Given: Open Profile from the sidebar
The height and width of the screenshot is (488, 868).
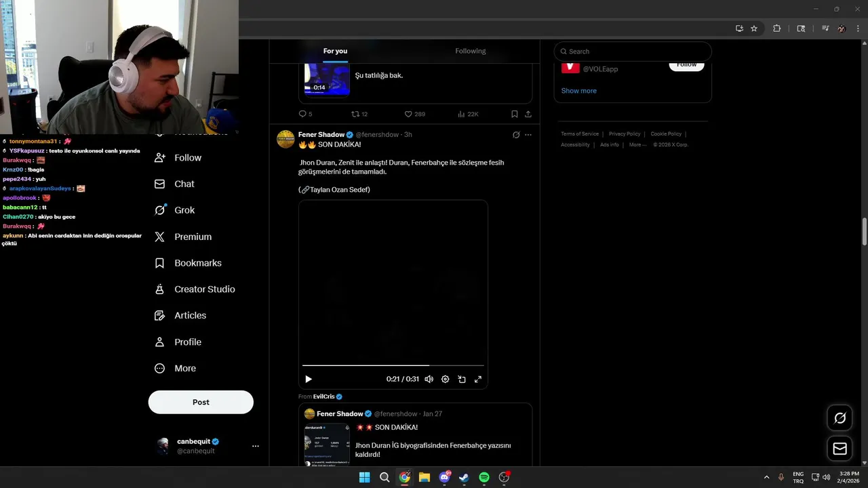Looking at the screenshot, I should 178,342.
